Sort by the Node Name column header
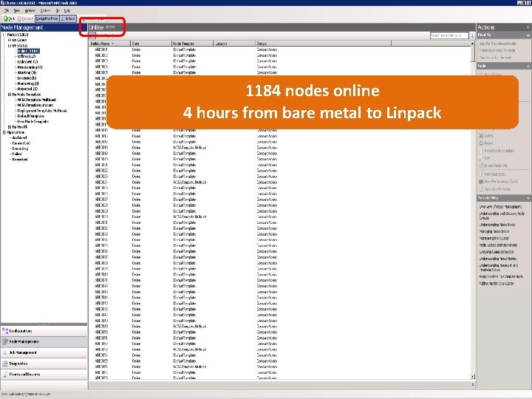 (x=109, y=44)
